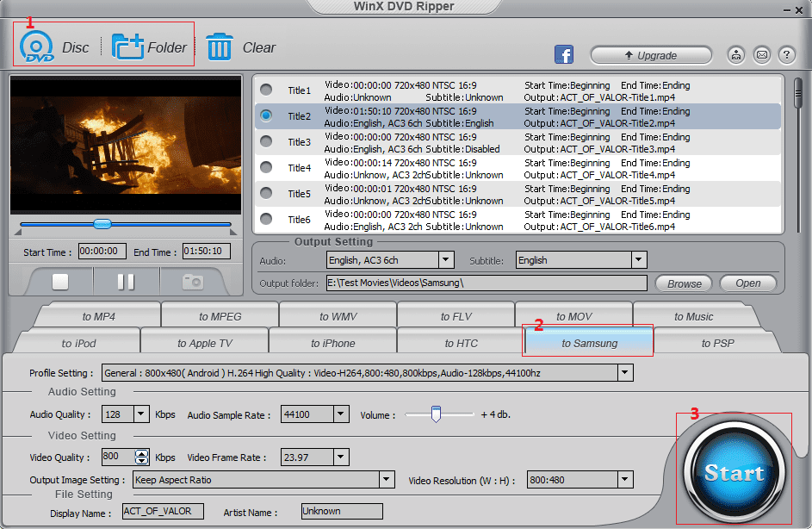Switch to the to PSP tab
Screen dimensions: 812x529
pyautogui.click(x=718, y=343)
